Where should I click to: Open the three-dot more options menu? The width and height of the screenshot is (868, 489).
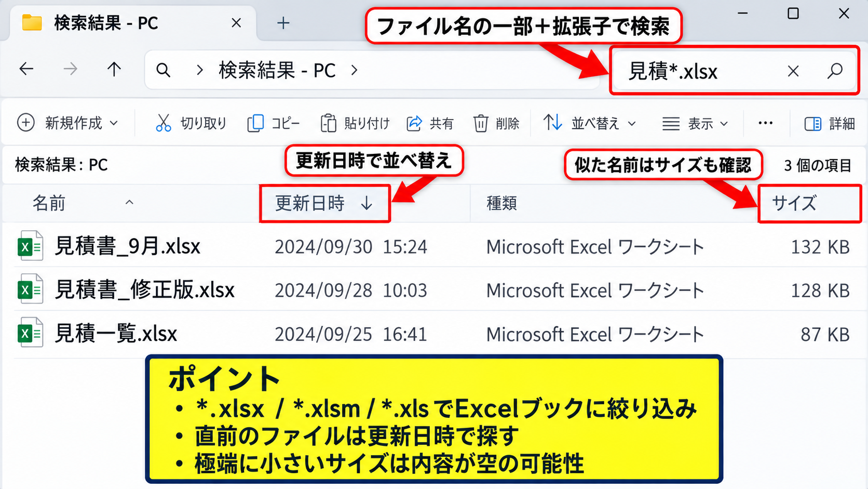[x=765, y=123]
